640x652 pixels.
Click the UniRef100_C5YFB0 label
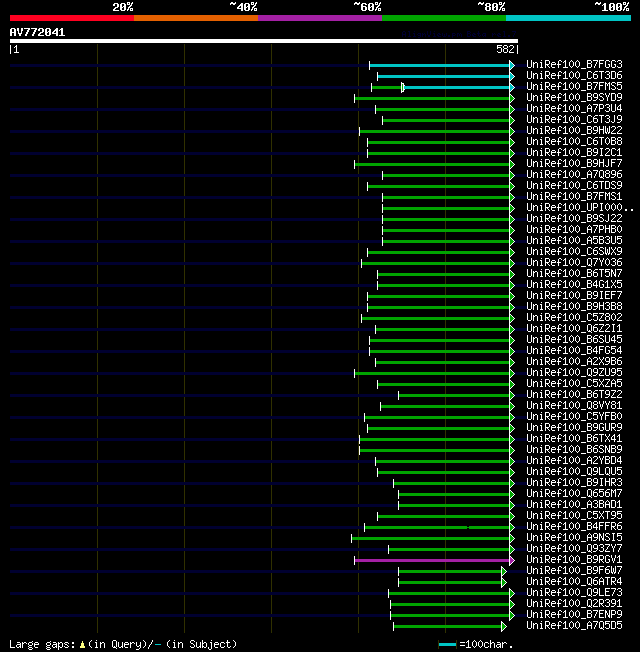(x=574, y=417)
